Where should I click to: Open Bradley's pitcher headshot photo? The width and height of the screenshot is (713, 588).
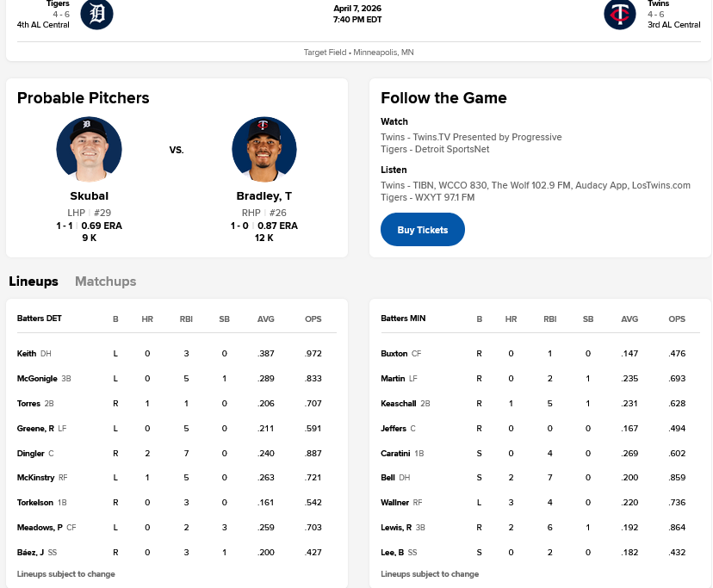[264, 149]
